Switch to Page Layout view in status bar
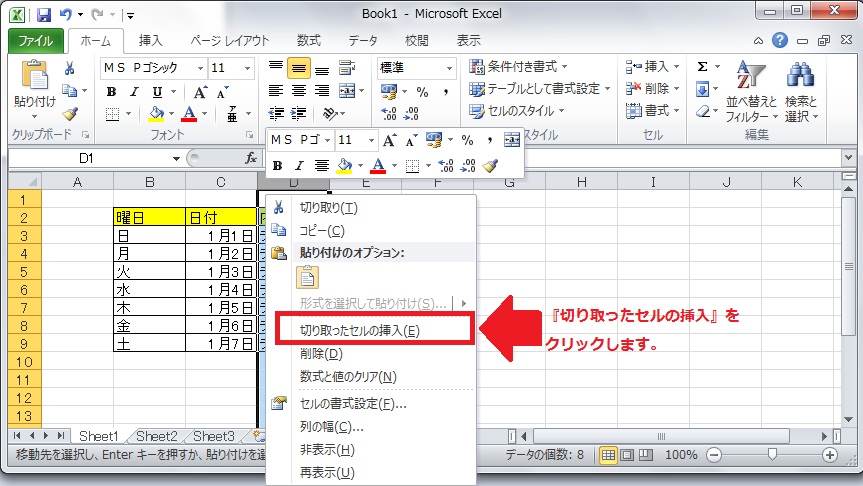This screenshot has height=486, width=863. [626, 455]
